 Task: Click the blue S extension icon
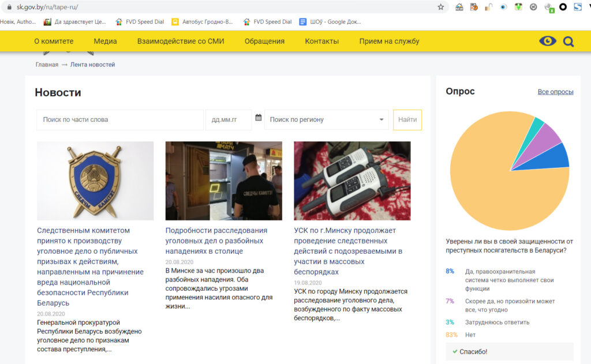[578, 6]
